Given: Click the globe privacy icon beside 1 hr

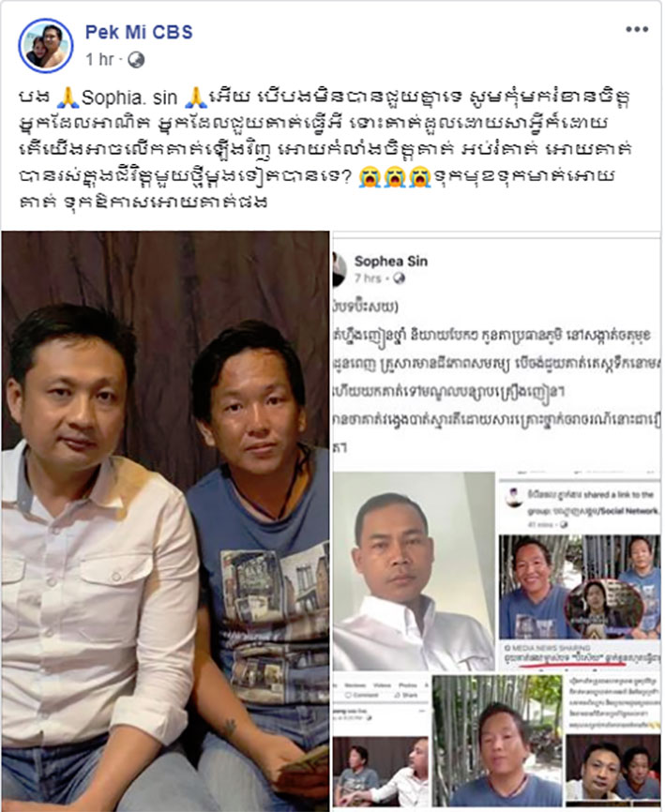Looking at the screenshot, I should click(x=136, y=60).
